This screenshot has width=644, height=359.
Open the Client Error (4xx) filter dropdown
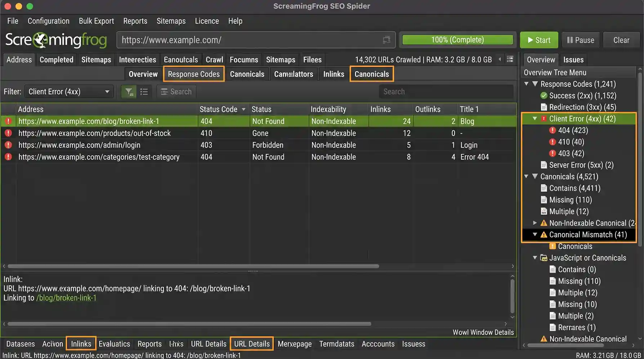69,92
